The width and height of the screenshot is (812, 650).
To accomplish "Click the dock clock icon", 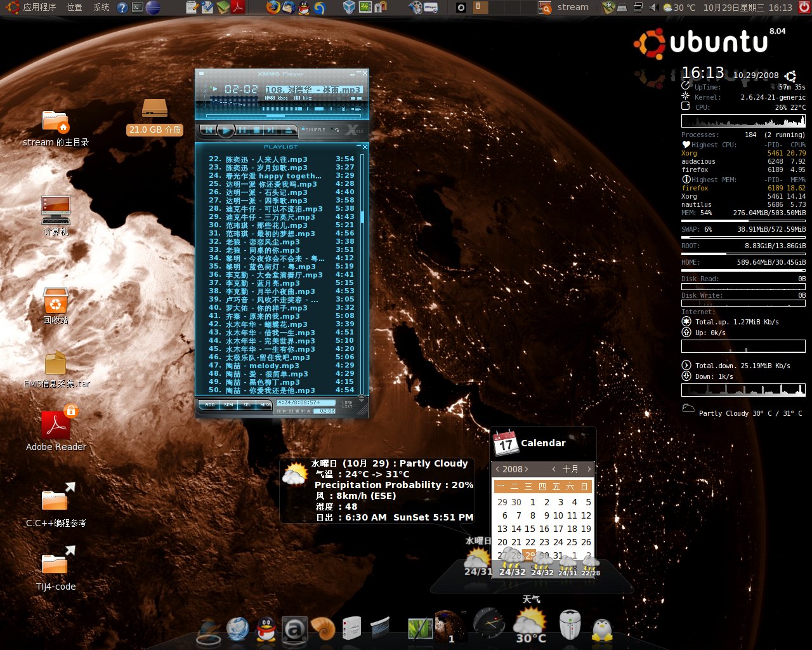I will pos(489,623).
